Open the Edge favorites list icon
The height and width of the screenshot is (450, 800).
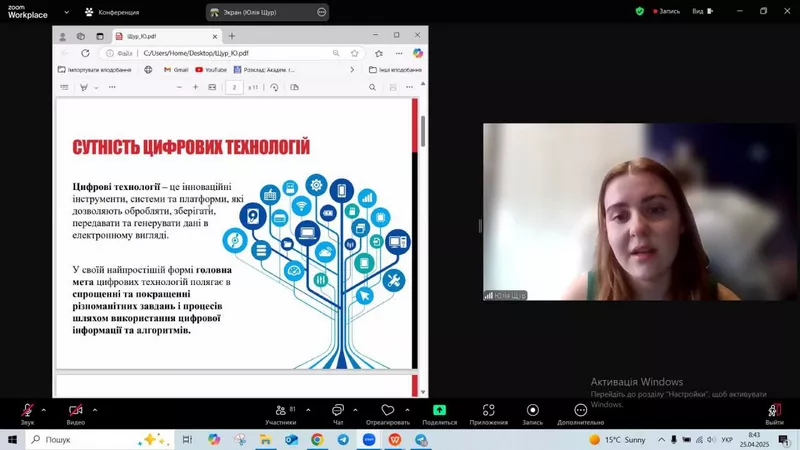(379, 53)
